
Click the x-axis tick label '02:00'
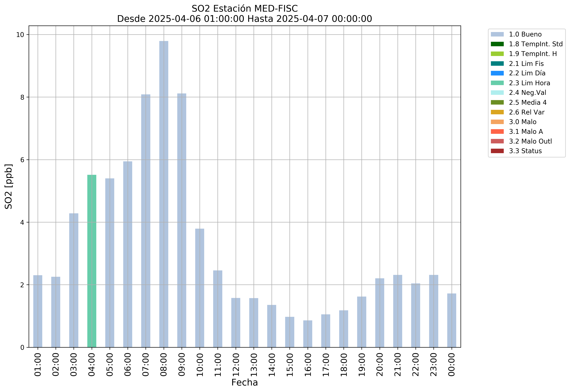[x=56, y=364]
